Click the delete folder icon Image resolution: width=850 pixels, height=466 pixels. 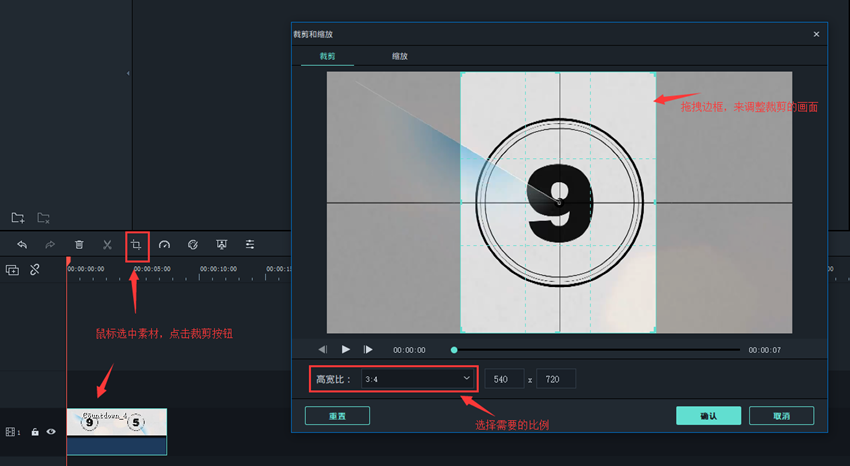point(43,218)
